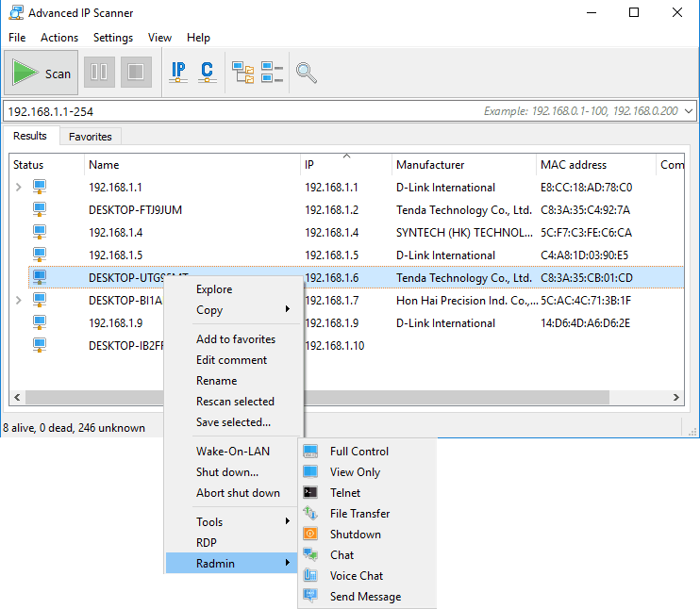Switch to the Favorites tab
Screen dimensions: 700x609
click(91, 137)
